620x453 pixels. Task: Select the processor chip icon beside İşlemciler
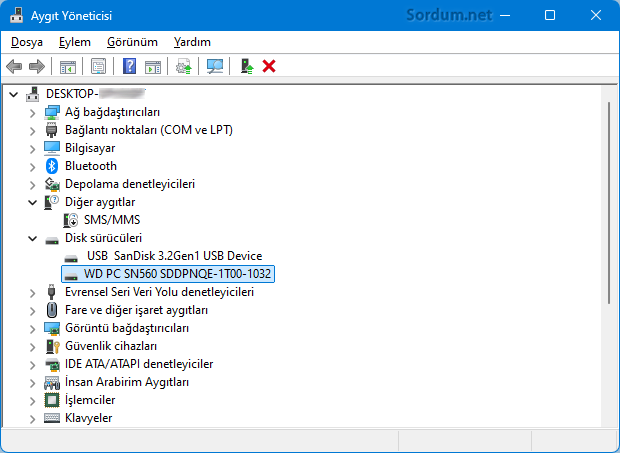(52, 400)
